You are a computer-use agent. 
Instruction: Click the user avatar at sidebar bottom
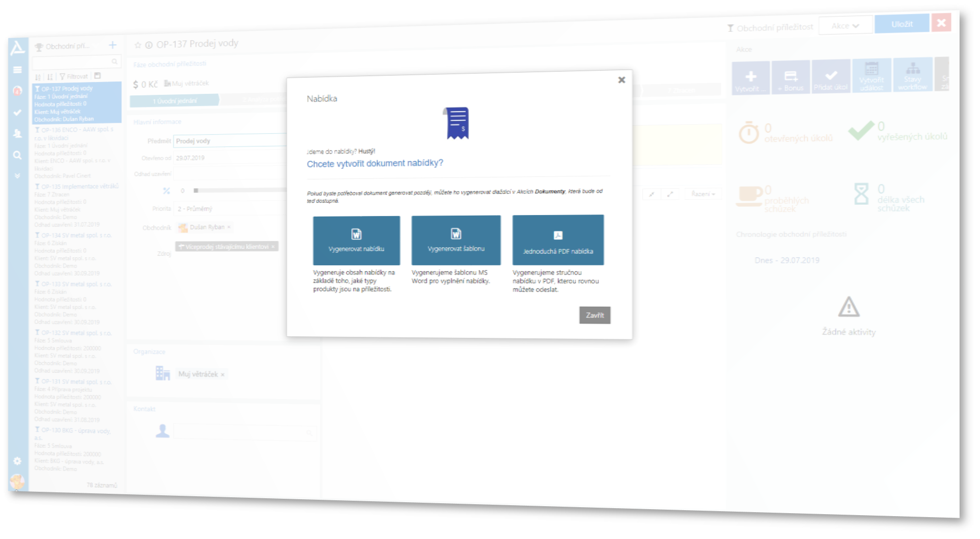tap(17, 481)
